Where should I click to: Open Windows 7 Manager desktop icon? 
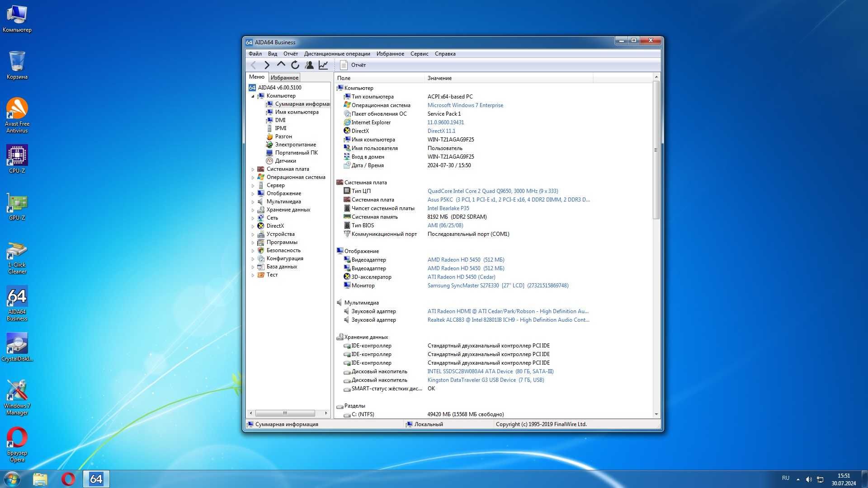(17, 398)
